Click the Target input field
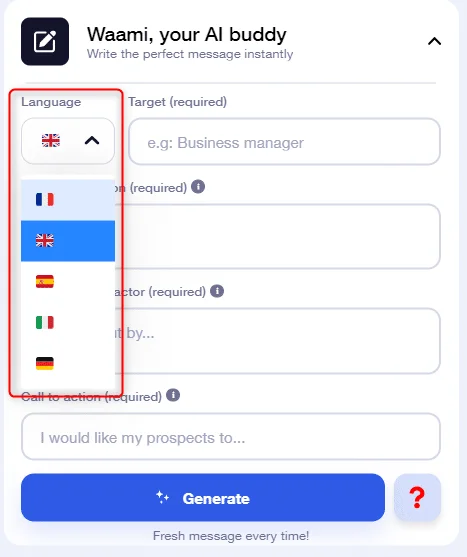467x557 pixels. pos(284,142)
